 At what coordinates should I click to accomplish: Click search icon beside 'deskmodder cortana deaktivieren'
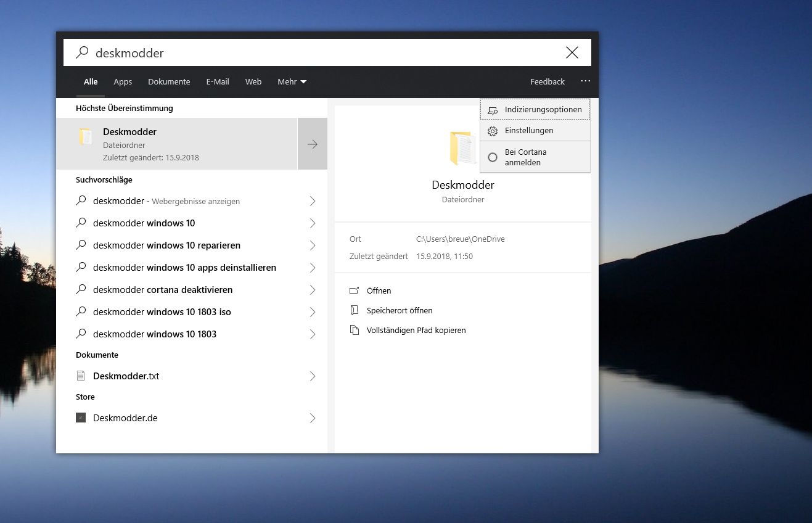pyautogui.click(x=81, y=289)
